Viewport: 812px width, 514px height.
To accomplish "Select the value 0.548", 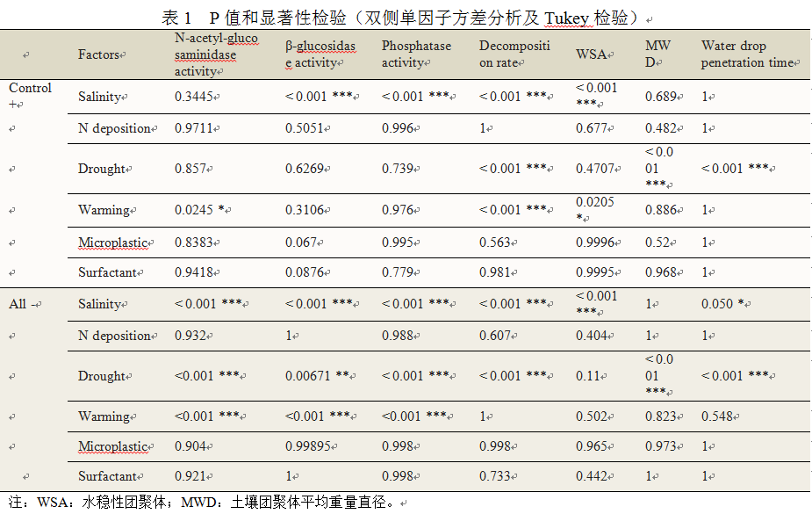I will (717, 416).
